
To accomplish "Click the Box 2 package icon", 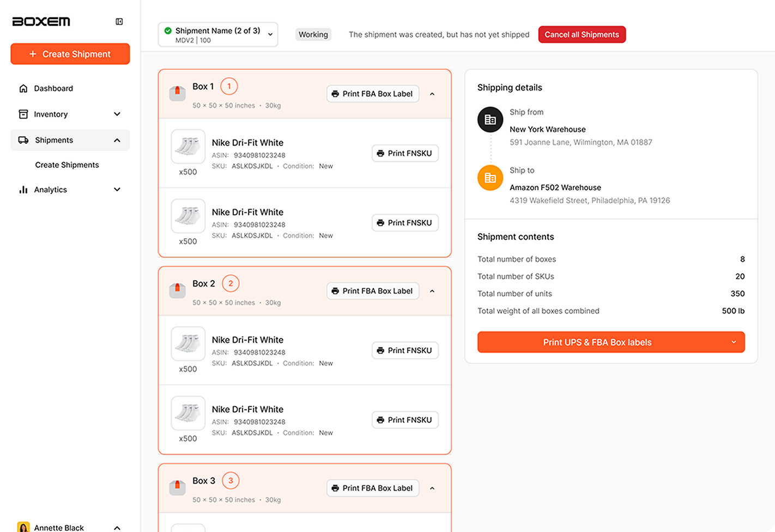I will click(177, 291).
